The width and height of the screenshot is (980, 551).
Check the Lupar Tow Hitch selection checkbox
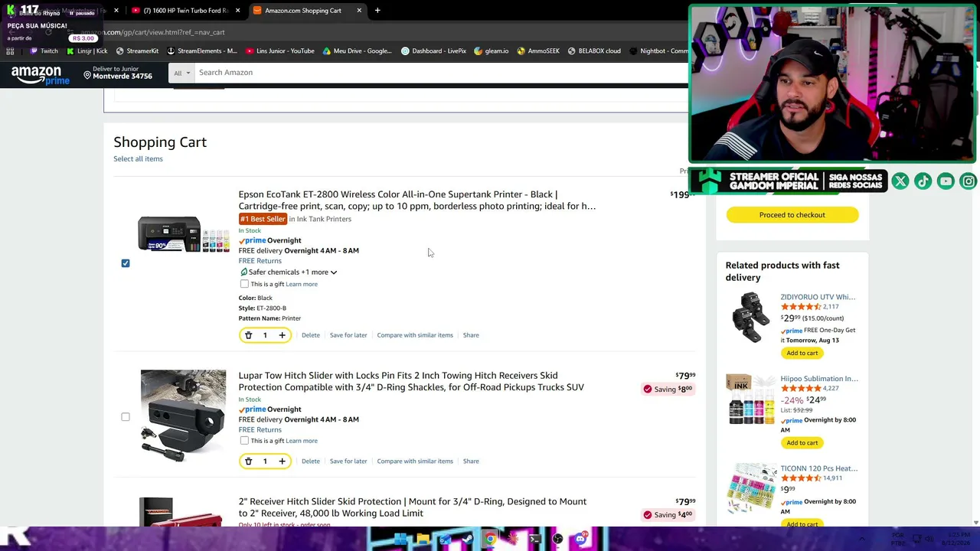pos(126,417)
